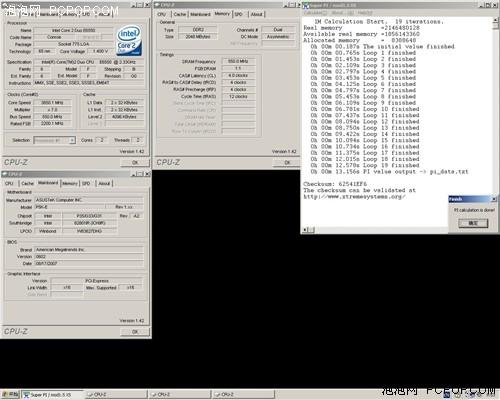Click the Super PI title bar icon
Image resolution: width=500 pixels, height=400 pixels.
coord(306,6)
